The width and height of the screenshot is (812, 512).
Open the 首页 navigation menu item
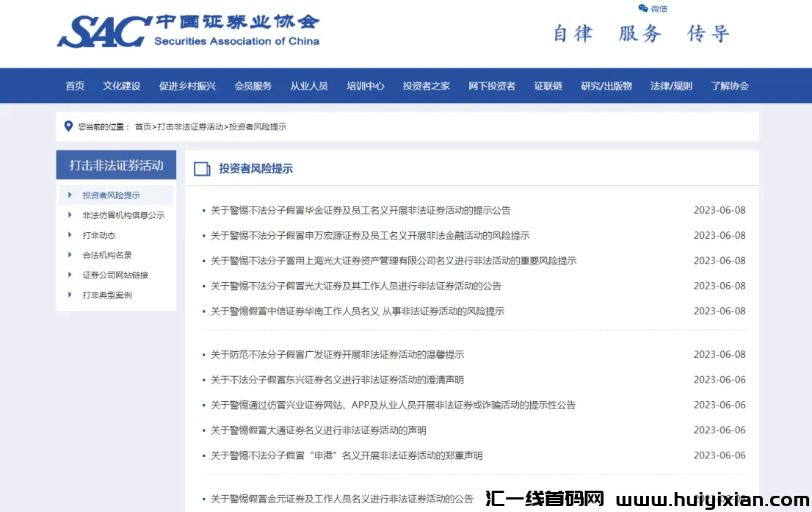[x=75, y=86]
